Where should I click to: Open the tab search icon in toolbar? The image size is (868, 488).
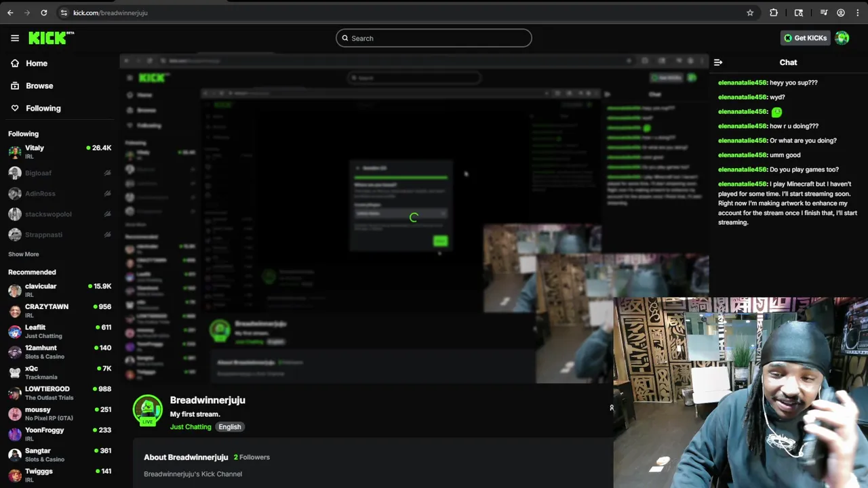tap(799, 12)
